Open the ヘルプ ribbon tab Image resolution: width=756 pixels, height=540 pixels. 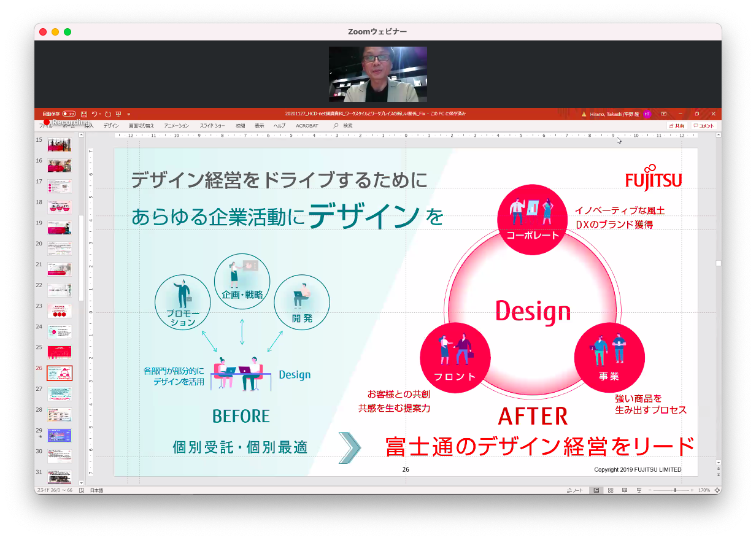(279, 125)
